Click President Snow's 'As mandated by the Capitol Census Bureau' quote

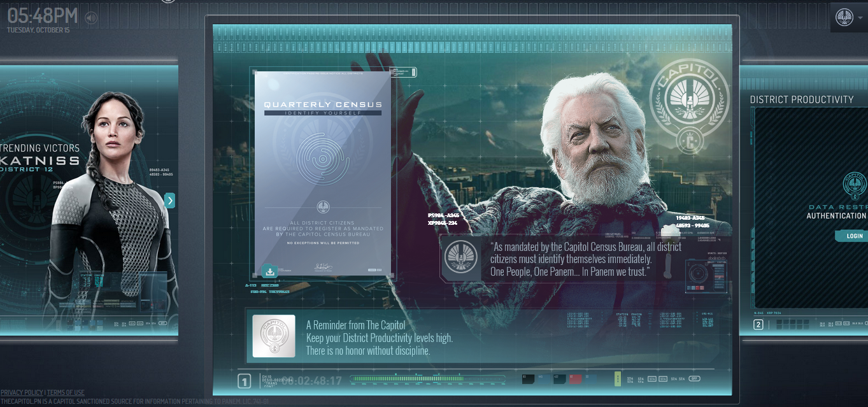[x=586, y=259]
